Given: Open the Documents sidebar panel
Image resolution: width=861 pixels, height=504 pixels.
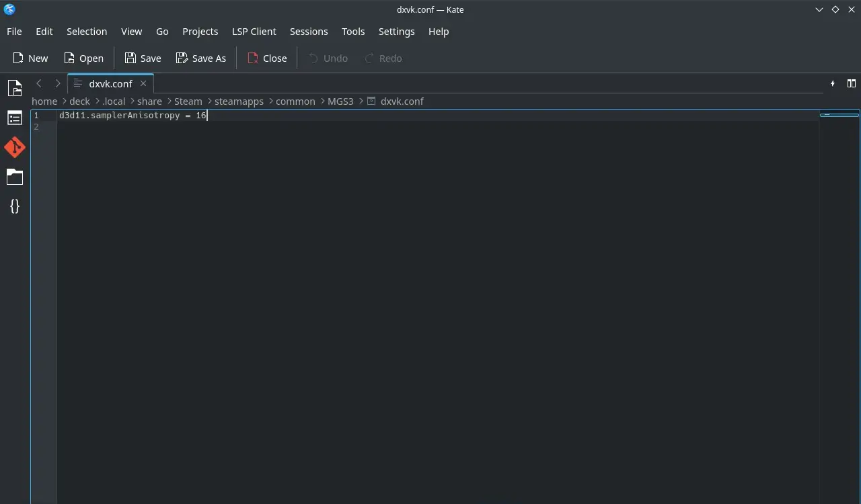Looking at the screenshot, I should [15, 88].
